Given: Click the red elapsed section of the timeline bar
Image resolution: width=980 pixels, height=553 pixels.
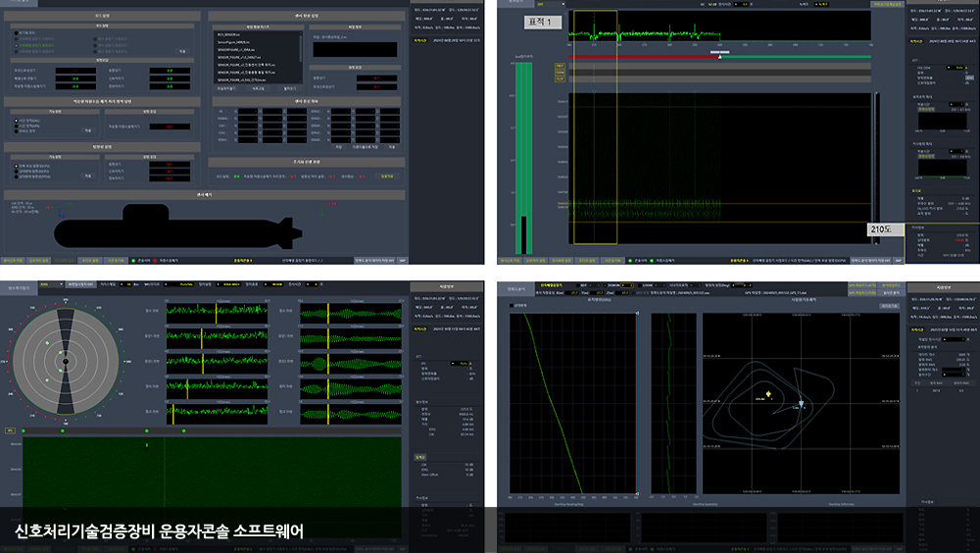Looking at the screenshot, I should pyautogui.click(x=644, y=56).
